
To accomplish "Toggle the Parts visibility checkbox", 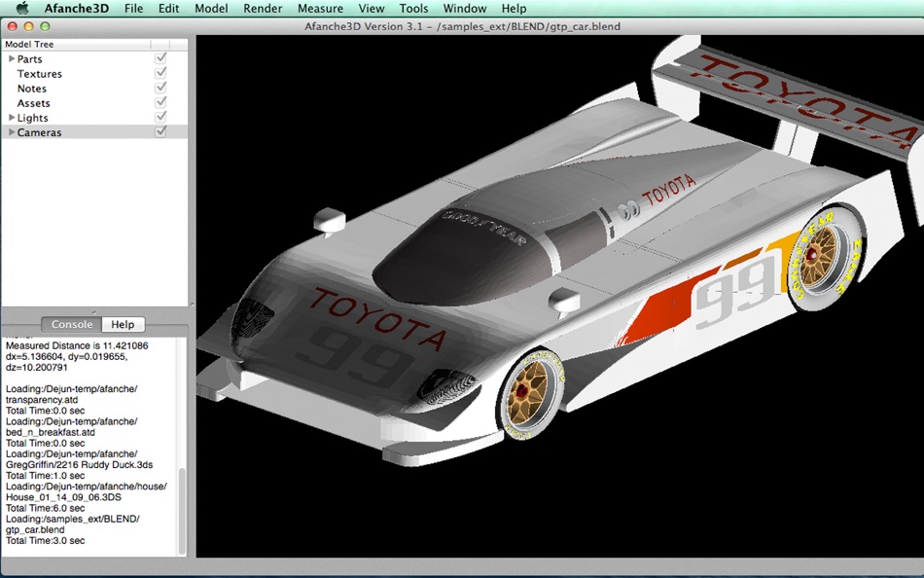I will (x=160, y=58).
